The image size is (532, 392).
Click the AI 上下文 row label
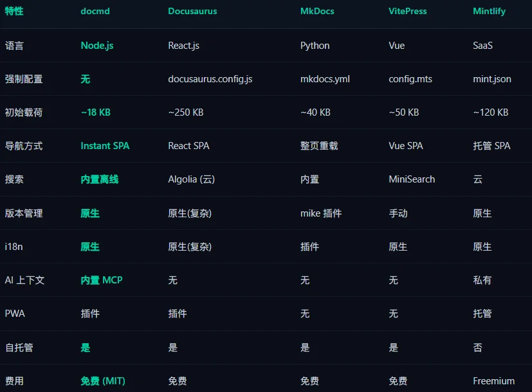pos(24,280)
